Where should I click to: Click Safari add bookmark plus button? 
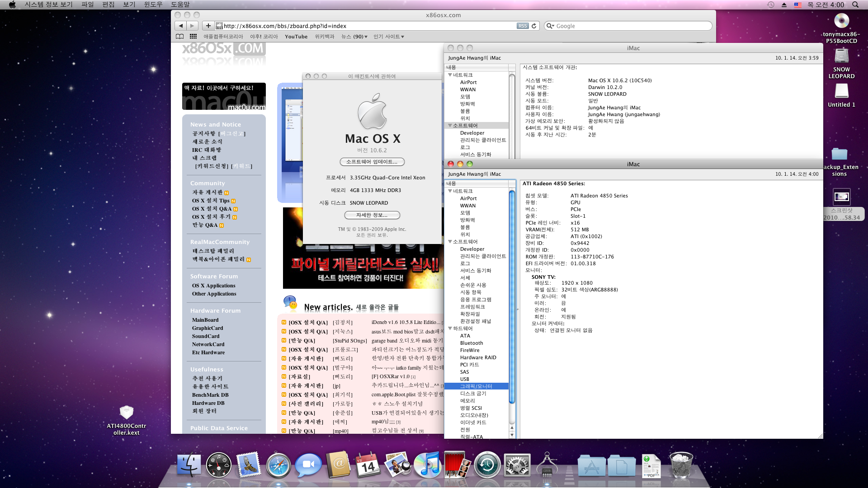click(208, 26)
